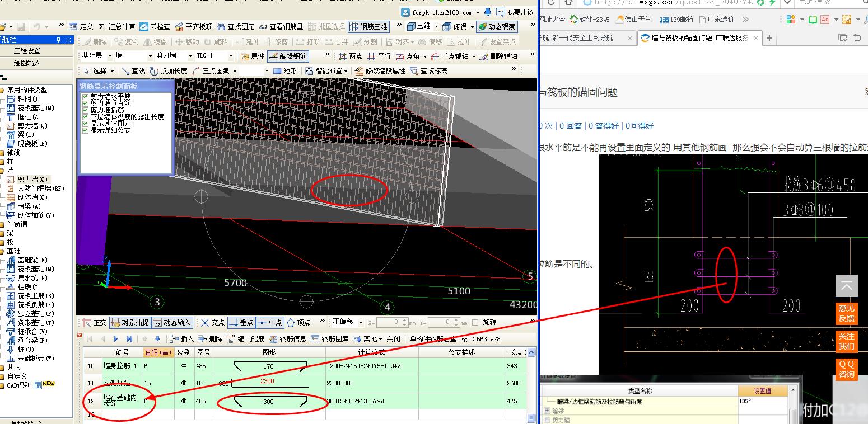Open 其他 dropdown in rebar toolbar
The width and height of the screenshot is (868, 424).
click(368, 339)
